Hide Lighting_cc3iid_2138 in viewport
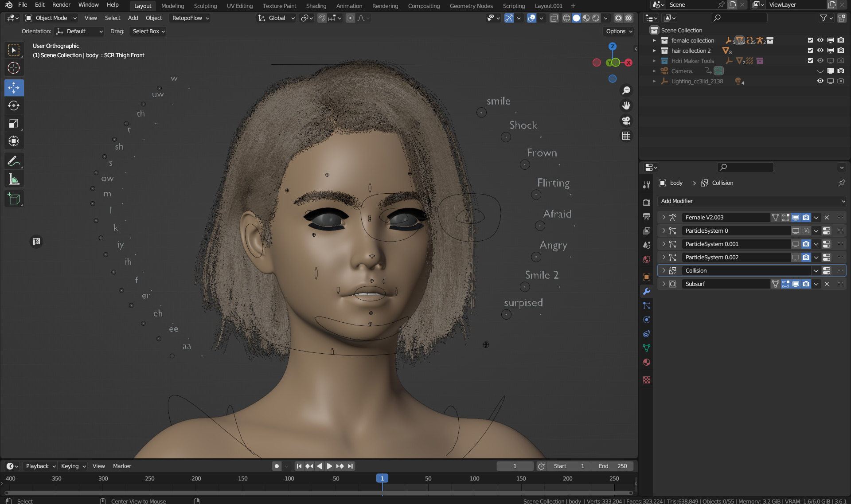 tap(820, 81)
